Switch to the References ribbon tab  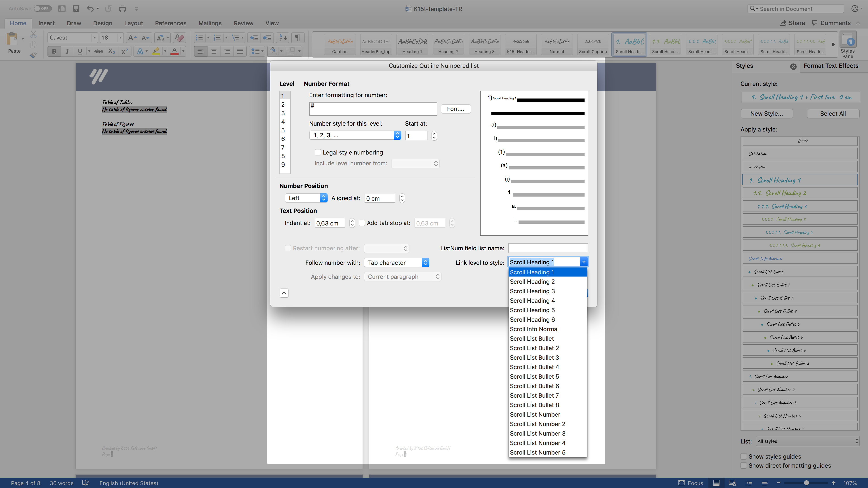[170, 23]
